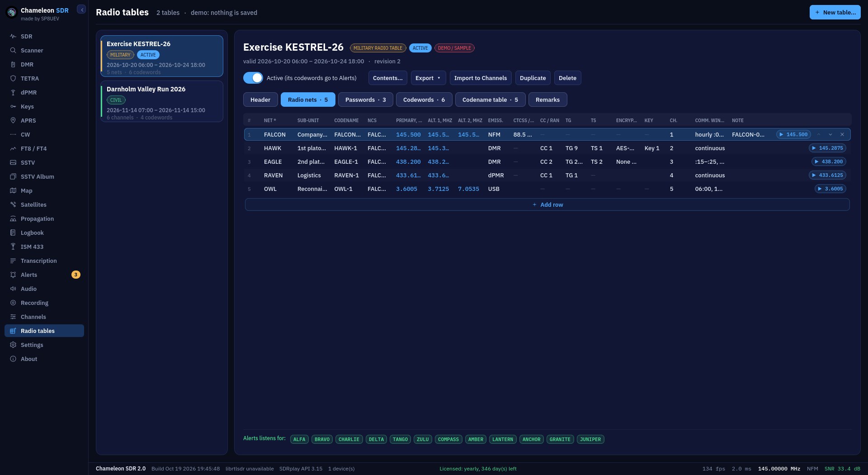Add a new row to nets

click(x=547, y=204)
